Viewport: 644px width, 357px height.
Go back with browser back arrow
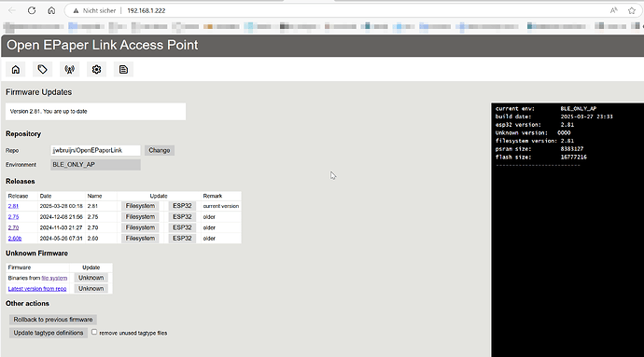(x=12, y=10)
